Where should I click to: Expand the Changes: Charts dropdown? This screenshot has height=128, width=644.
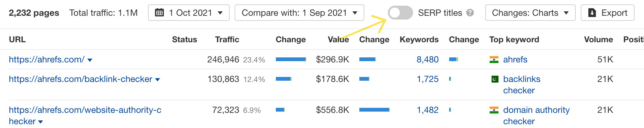point(530,13)
